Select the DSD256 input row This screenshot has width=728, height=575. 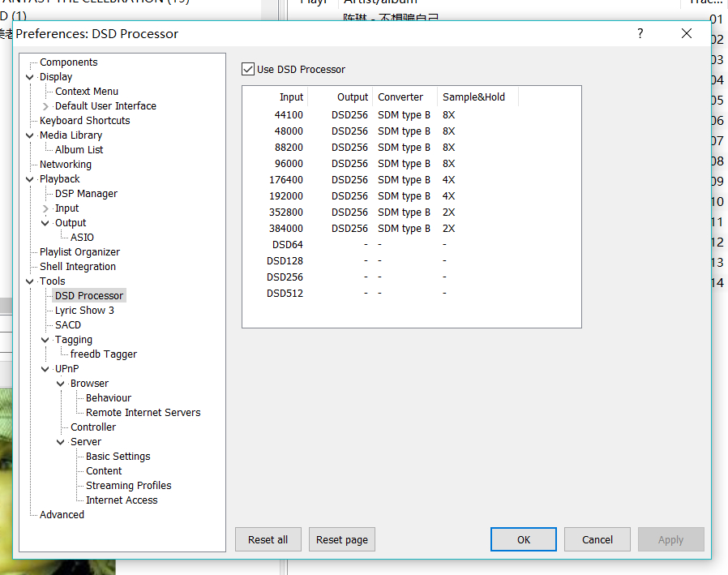pos(411,277)
